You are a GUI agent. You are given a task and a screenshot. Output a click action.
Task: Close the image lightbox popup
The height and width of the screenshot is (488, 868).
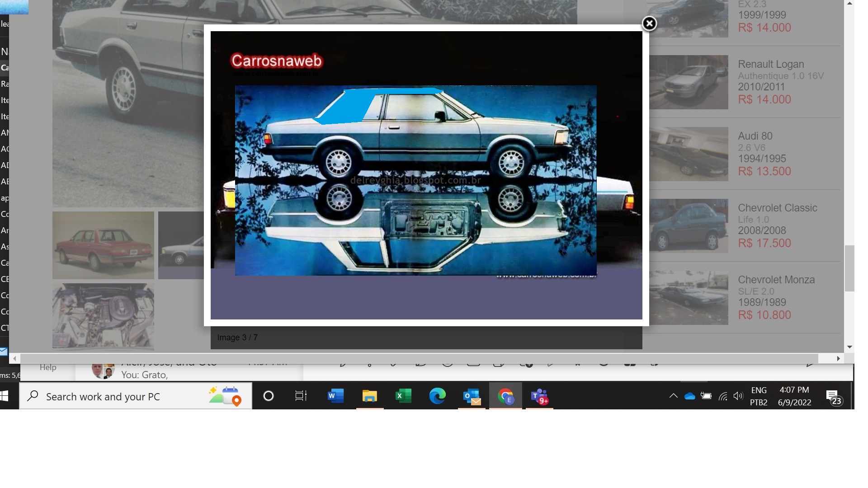(649, 23)
